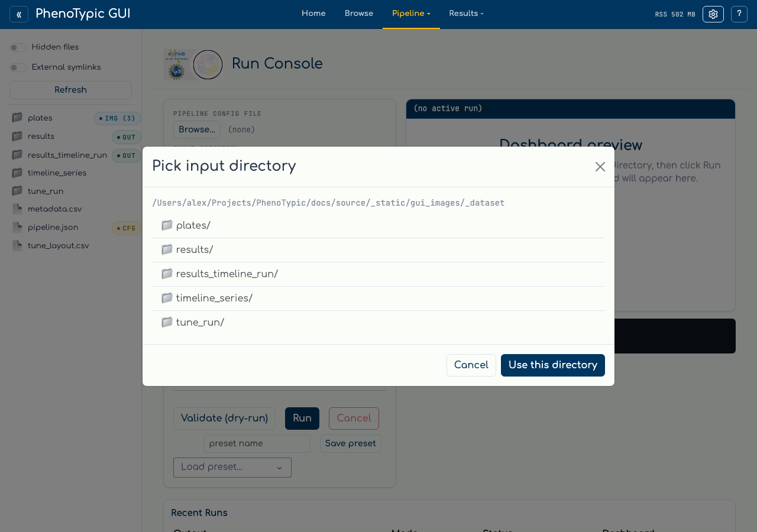Click the eFAB logo image

coord(178,64)
